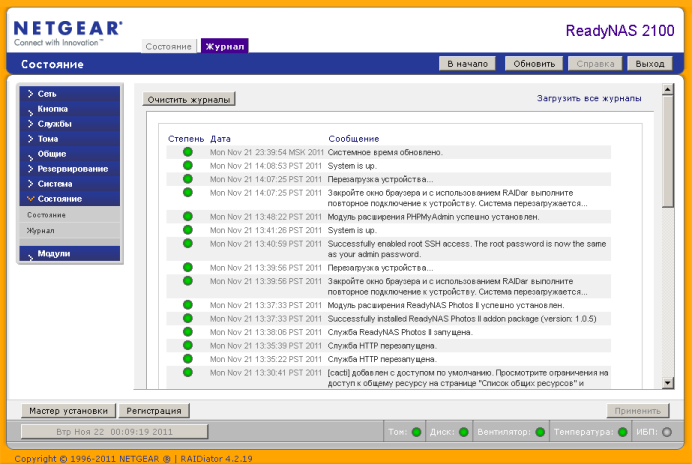Click the Применить button
692x464 pixels.
(638, 411)
